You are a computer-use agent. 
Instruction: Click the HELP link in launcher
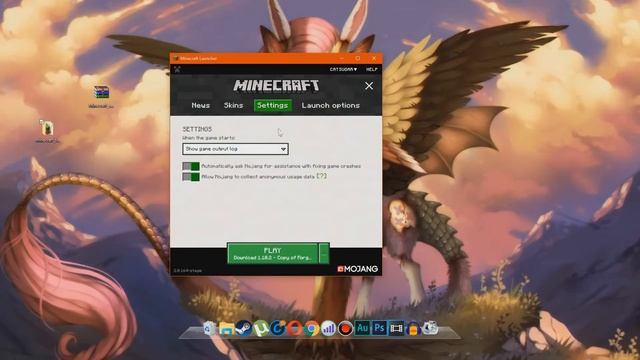pyautogui.click(x=371, y=69)
